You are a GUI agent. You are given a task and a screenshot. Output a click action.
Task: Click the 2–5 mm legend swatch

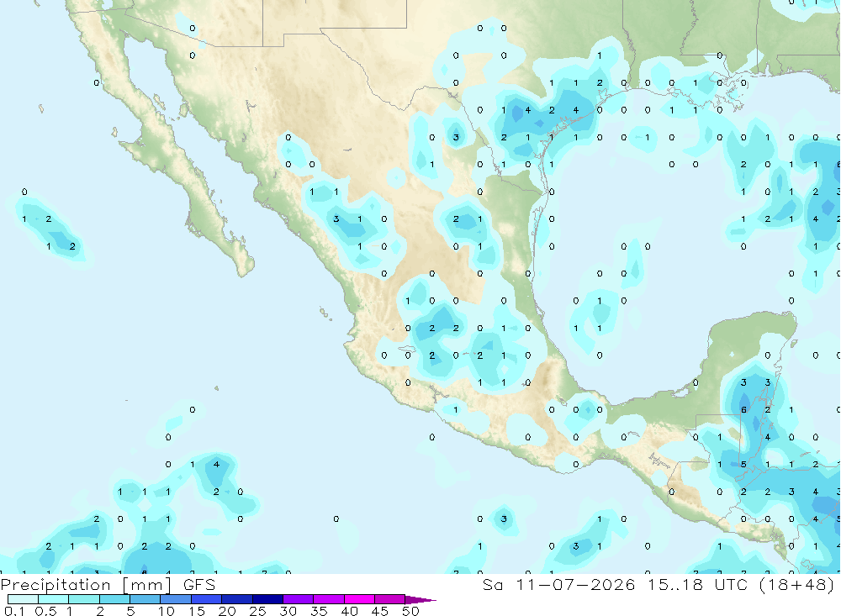coord(114,599)
